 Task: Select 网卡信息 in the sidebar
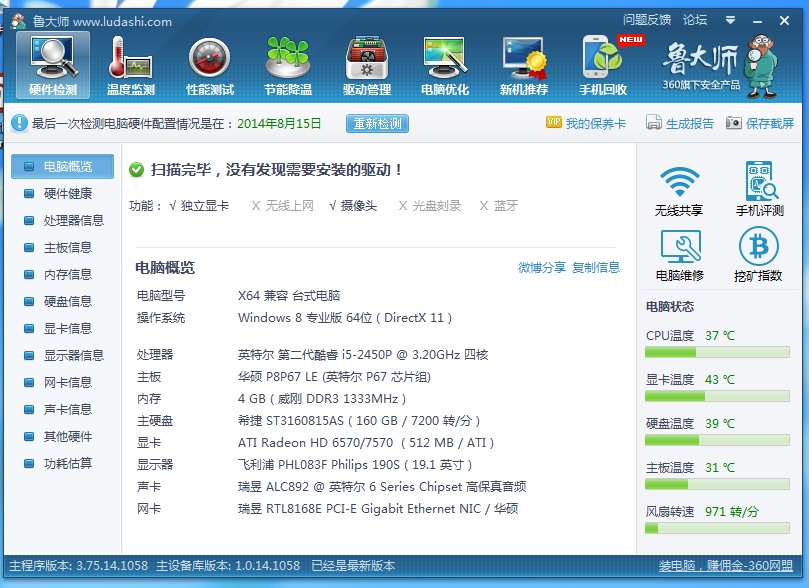[x=62, y=382]
